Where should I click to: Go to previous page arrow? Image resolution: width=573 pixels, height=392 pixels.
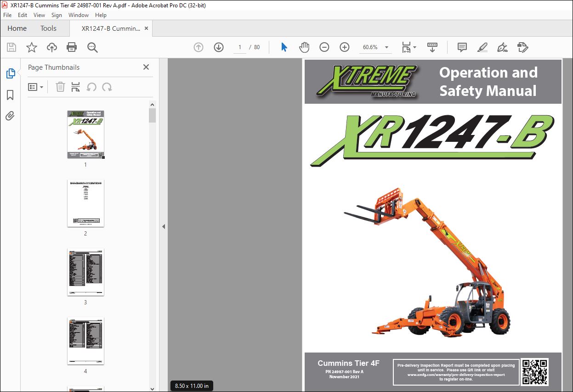(199, 47)
